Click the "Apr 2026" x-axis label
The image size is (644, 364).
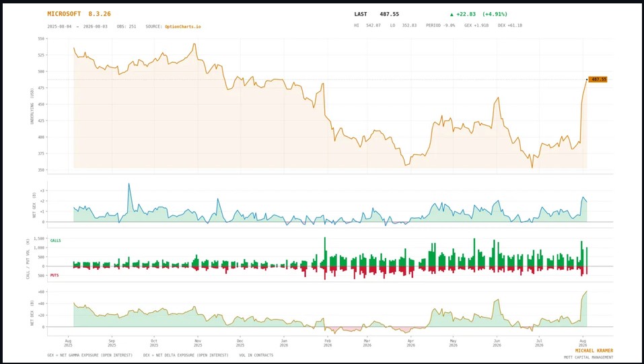coord(410,343)
